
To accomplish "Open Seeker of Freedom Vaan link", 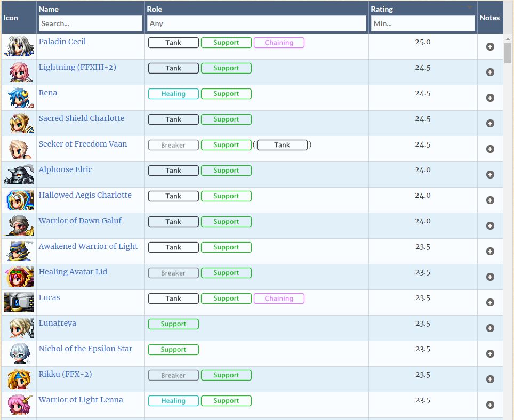I will (83, 144).
